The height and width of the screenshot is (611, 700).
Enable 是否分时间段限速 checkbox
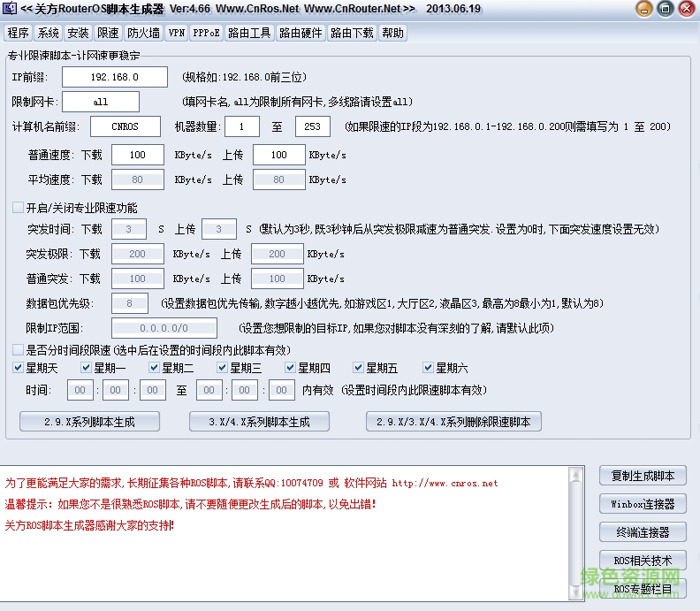pyautogui.click(x=18, y=349)
